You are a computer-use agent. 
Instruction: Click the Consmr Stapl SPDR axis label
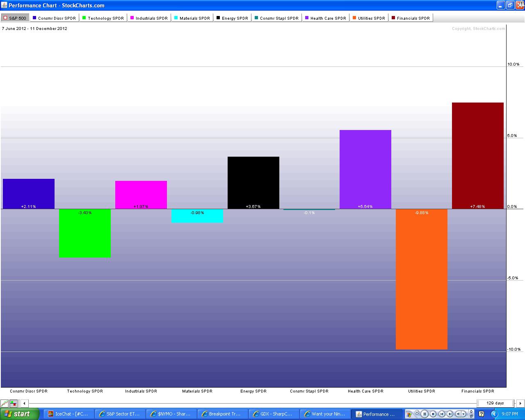[x=309, y=391]
